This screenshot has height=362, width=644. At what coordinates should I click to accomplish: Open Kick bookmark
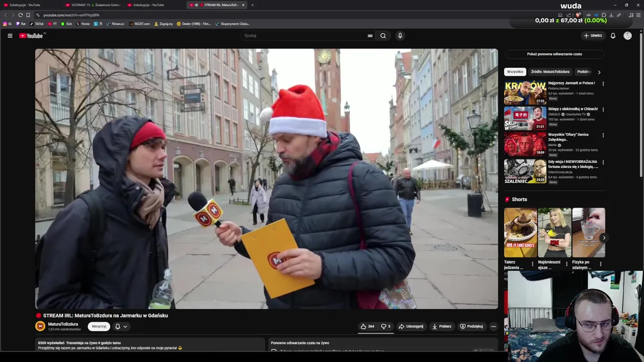click(x=67, y=24)
